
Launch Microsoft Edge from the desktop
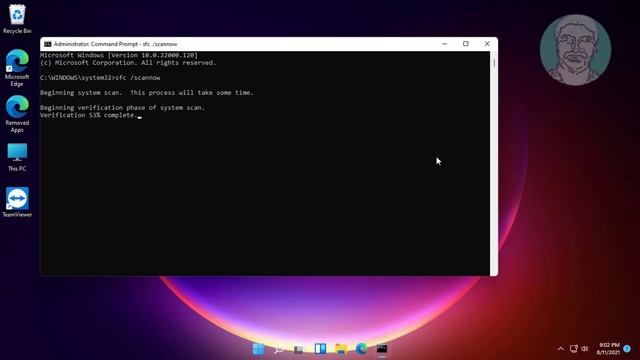coord(17,68)
